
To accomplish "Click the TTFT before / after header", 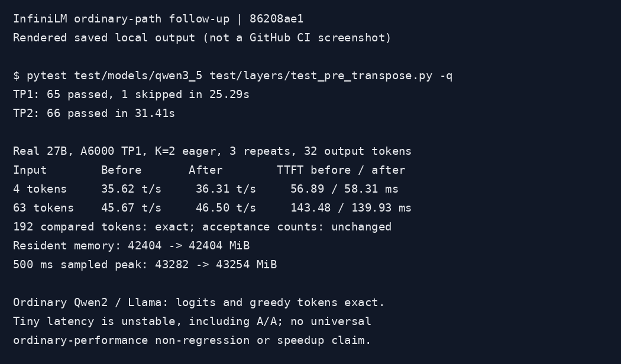I will pyautogui.click(x=341, y=170).
